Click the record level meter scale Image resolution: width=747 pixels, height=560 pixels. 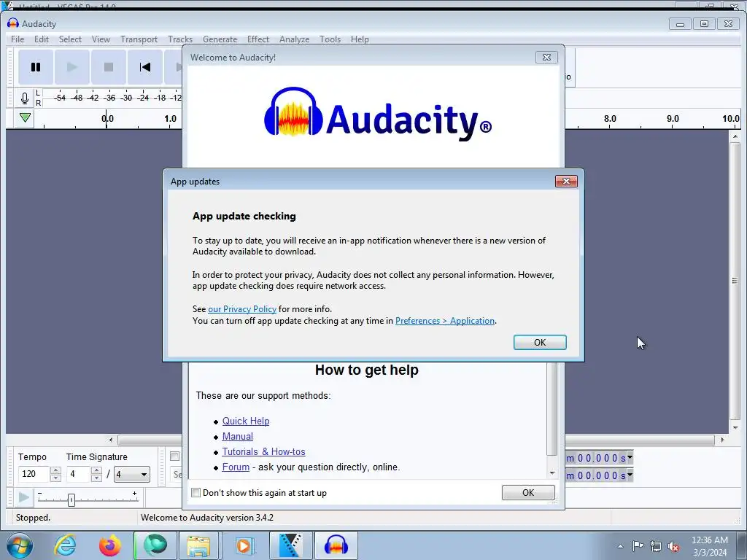point(112,98)
